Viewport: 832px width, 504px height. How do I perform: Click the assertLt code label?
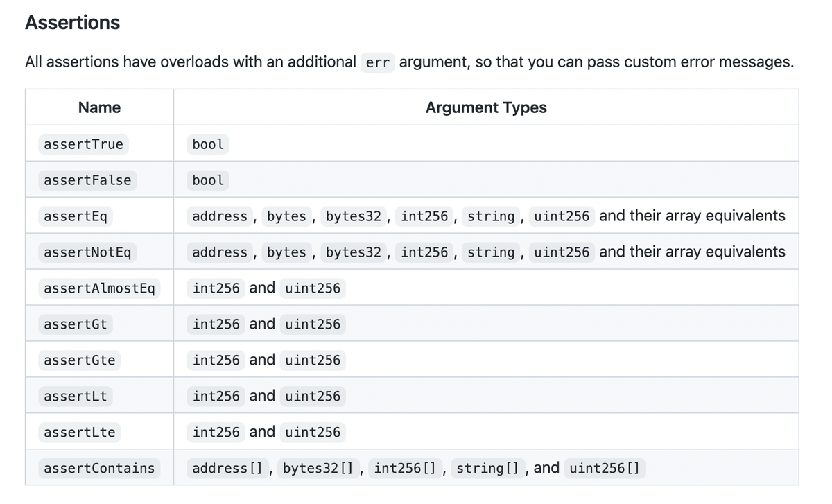(75, 397)
